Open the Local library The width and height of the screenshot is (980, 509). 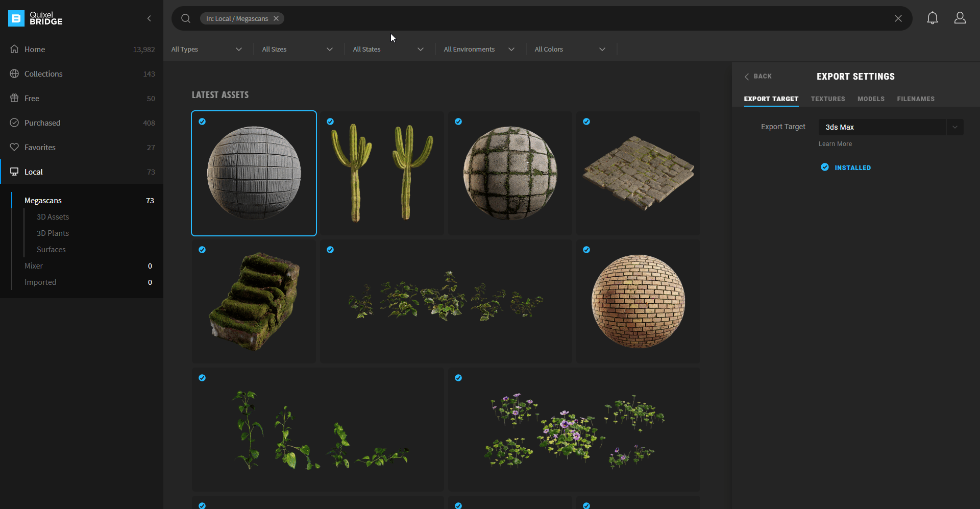[x=34, y=172]
